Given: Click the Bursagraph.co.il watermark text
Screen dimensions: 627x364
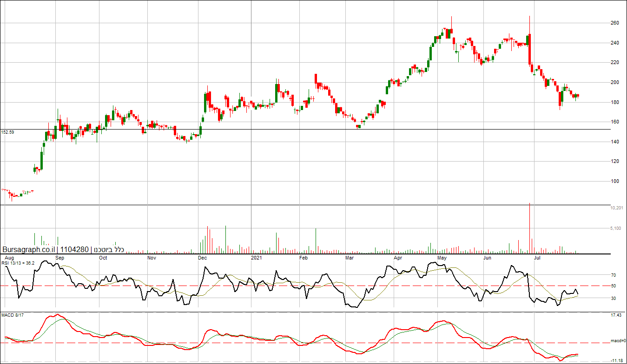Looking at the screenshot, I should 29,250.
